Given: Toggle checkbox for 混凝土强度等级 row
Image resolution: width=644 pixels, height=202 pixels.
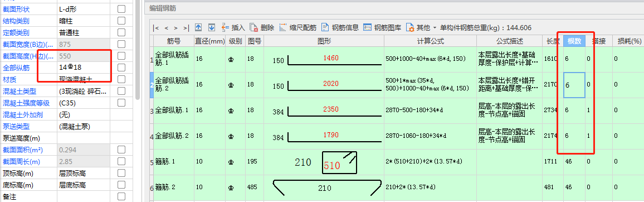Looking at the screenshot, I should [121, 103].
